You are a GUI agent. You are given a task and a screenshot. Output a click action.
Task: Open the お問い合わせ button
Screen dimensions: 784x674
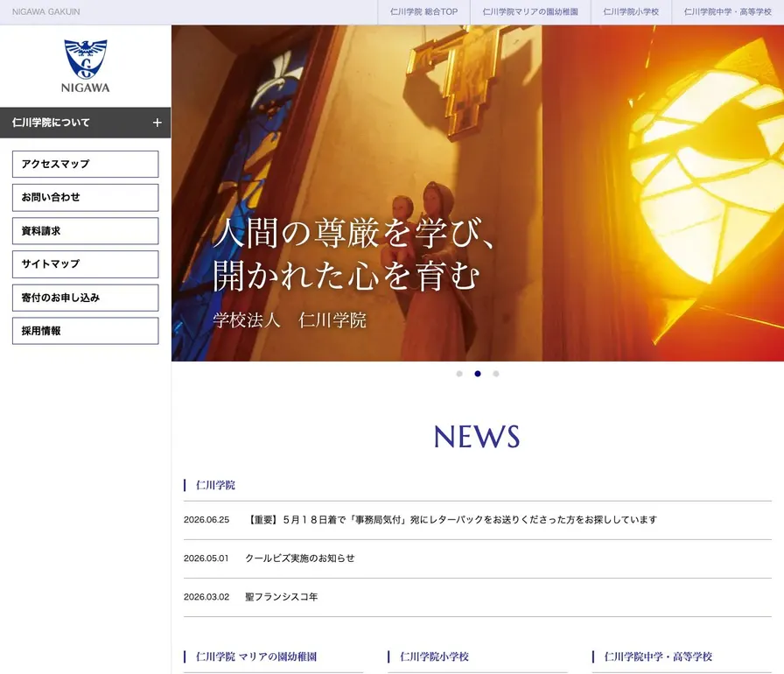(x=86, y=198)
